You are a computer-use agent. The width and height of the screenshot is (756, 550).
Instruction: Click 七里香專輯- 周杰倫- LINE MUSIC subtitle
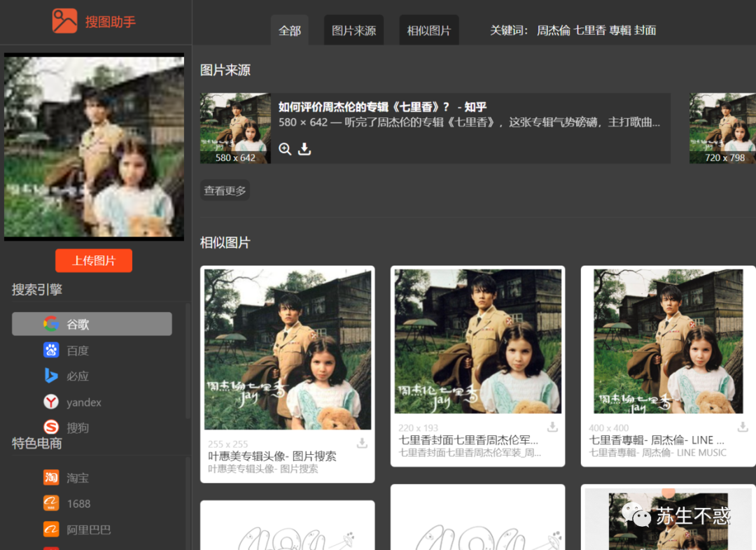657,453
